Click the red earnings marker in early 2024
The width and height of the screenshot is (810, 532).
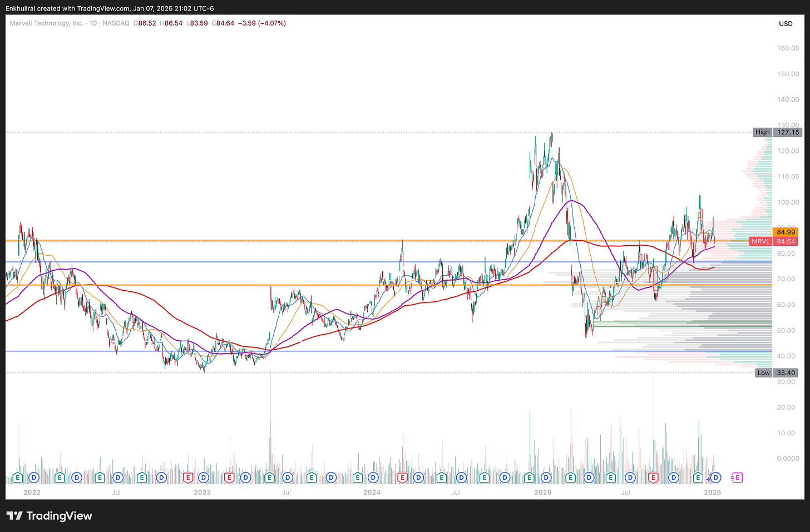click(x=402, y=478)
